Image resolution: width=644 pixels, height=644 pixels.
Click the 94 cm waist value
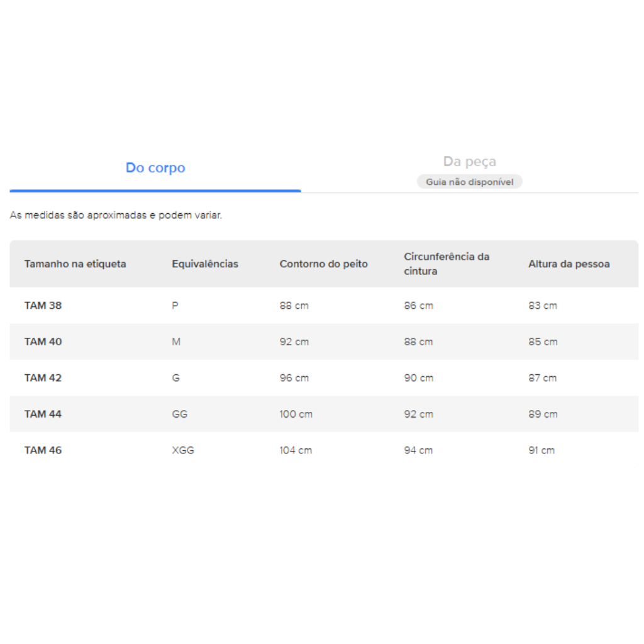click(x=418, y=450)
